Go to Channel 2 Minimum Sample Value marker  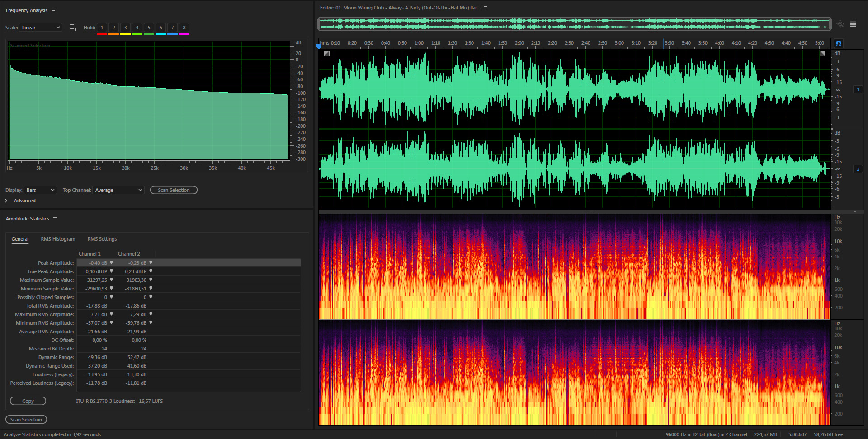151,288
